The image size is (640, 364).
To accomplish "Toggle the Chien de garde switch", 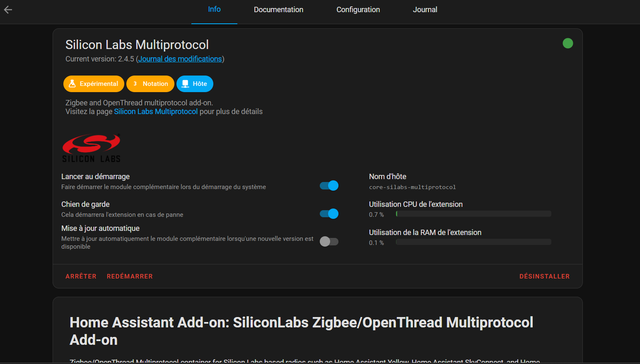I will [x=329, y=213].
